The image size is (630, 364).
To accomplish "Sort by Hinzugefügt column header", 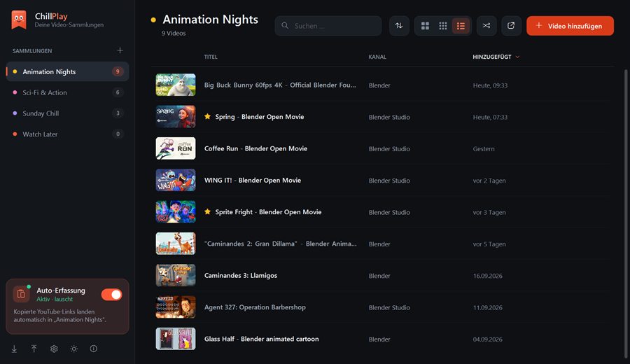I will (x=496, y=57).
